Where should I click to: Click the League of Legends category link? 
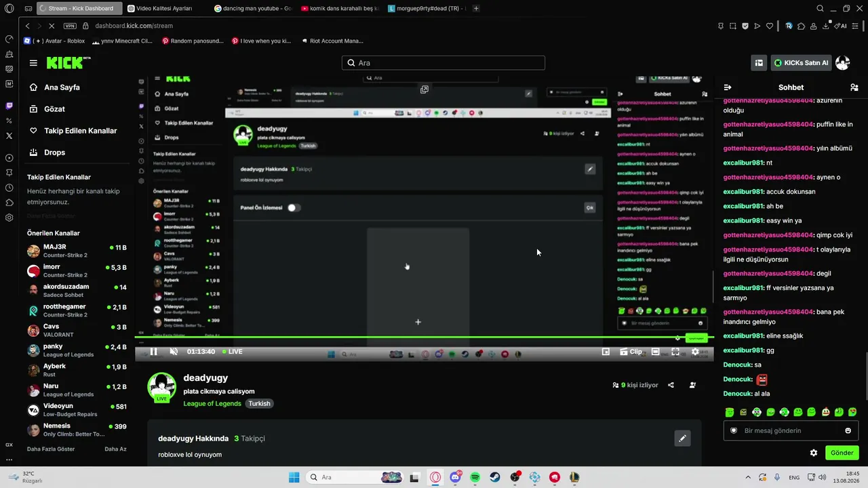(212, 403)
